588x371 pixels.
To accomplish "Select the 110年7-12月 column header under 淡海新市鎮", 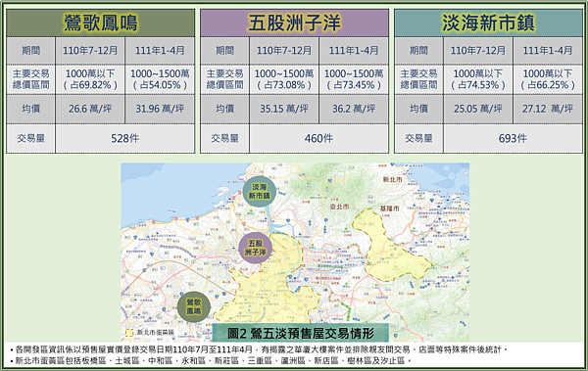I will pos(478,50).
